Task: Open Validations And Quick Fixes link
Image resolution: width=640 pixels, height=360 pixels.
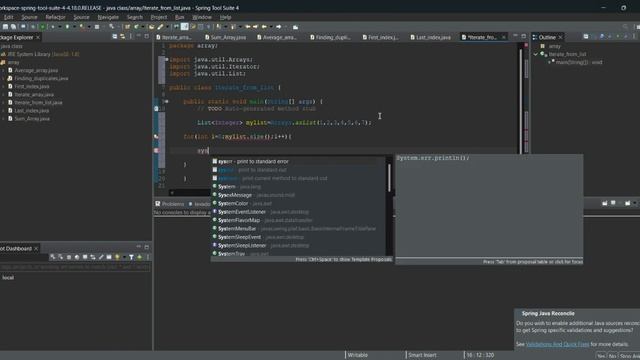Action: [558, 344]
